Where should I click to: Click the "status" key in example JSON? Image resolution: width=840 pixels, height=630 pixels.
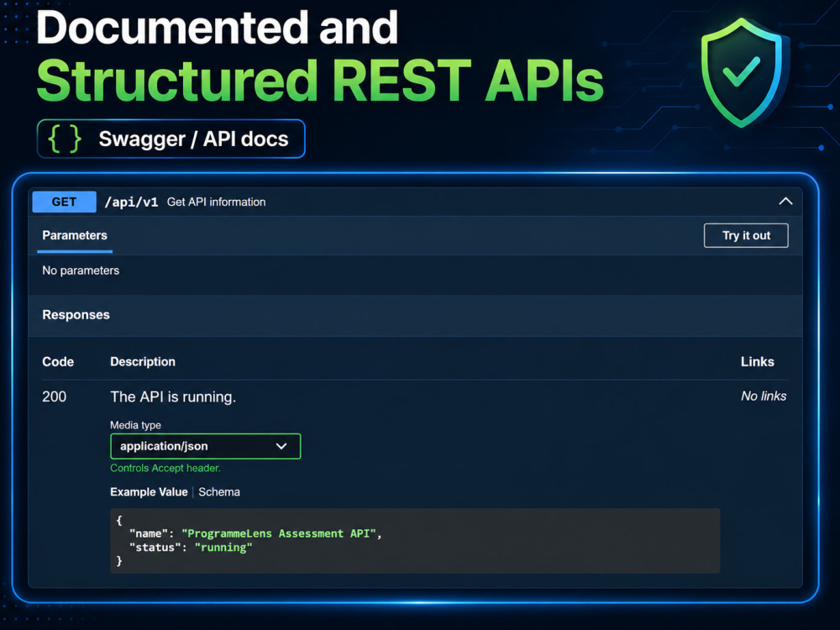(x=155, y=548)
